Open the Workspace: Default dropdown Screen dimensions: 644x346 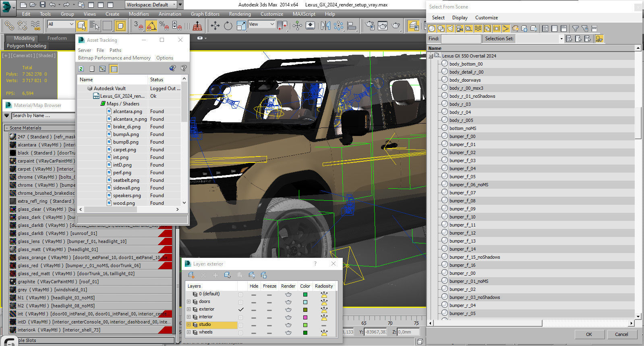click(x=151, y=5)
